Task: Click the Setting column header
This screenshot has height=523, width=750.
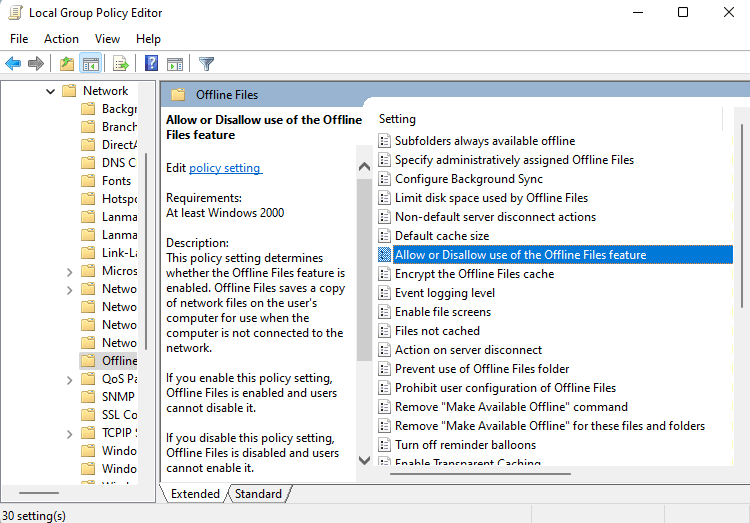Action: pos(398,119)
